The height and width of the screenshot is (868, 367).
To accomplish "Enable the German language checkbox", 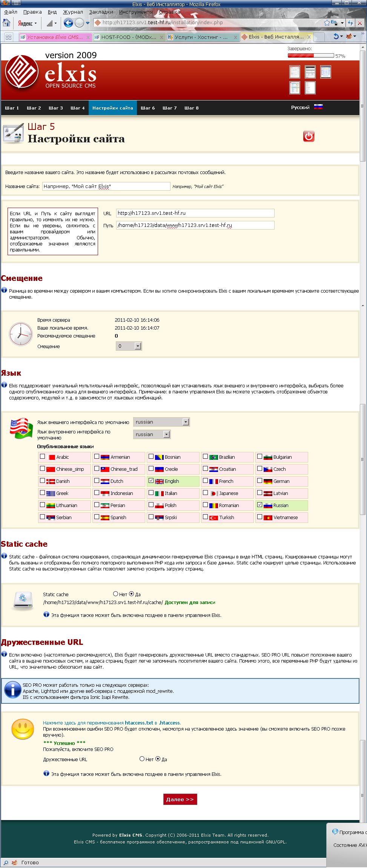I will click(x=260, y=481).
